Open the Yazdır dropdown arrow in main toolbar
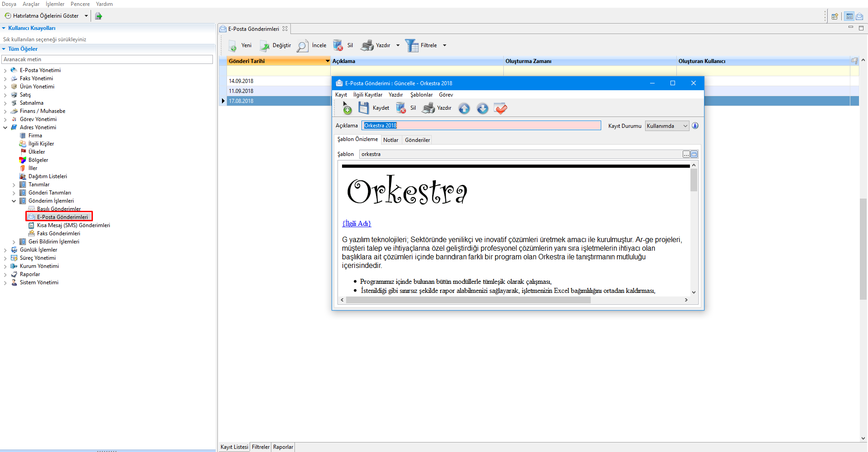 pos(398,45)
